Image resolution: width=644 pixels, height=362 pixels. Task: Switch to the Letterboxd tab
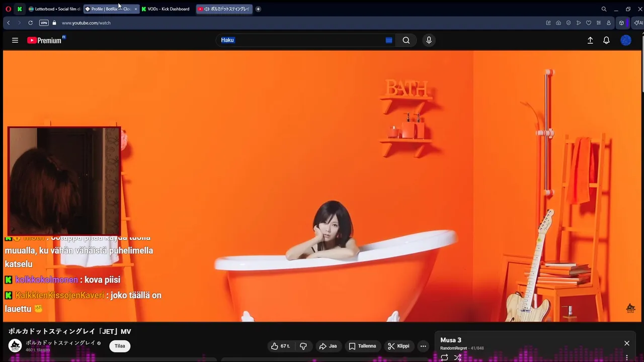[54, 9]
